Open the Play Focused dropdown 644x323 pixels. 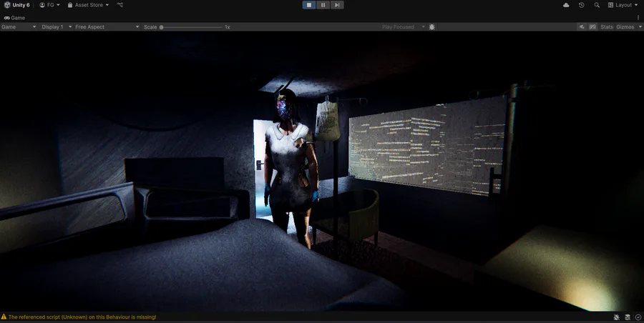tap(403, 26)
